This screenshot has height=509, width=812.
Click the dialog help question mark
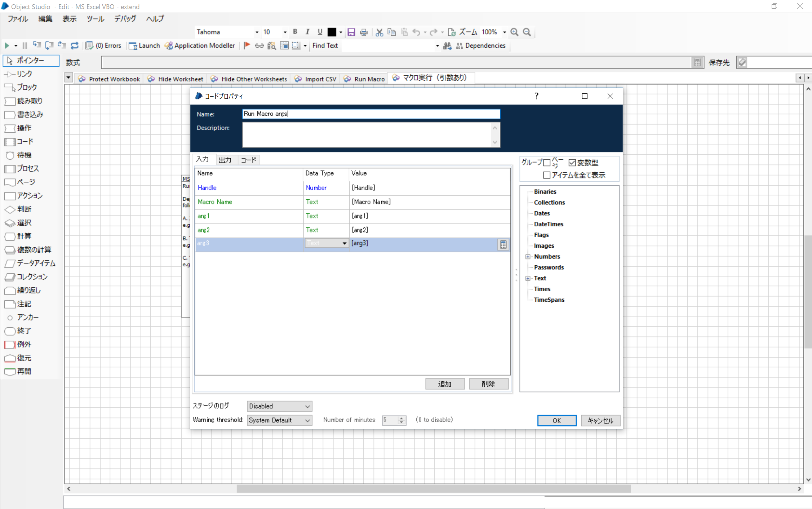point(536,96)
